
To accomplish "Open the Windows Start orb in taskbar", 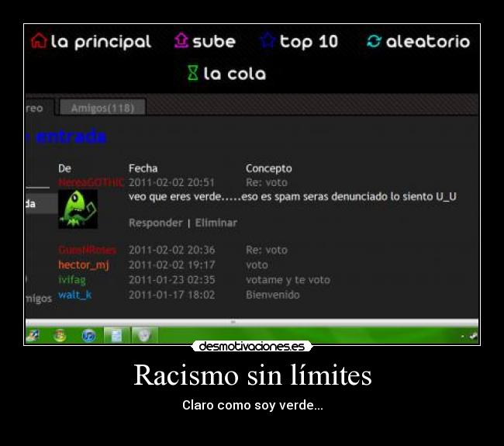I will tap(60, 336).
